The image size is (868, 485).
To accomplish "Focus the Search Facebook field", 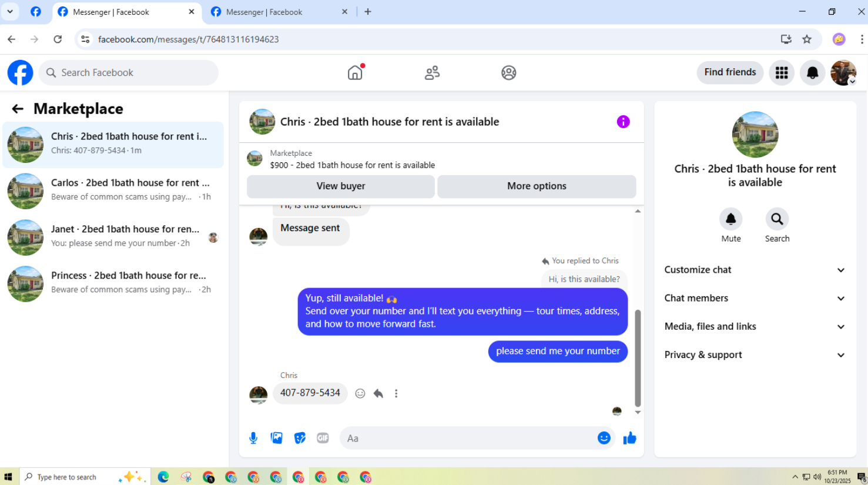I will (x=129, y=73).
